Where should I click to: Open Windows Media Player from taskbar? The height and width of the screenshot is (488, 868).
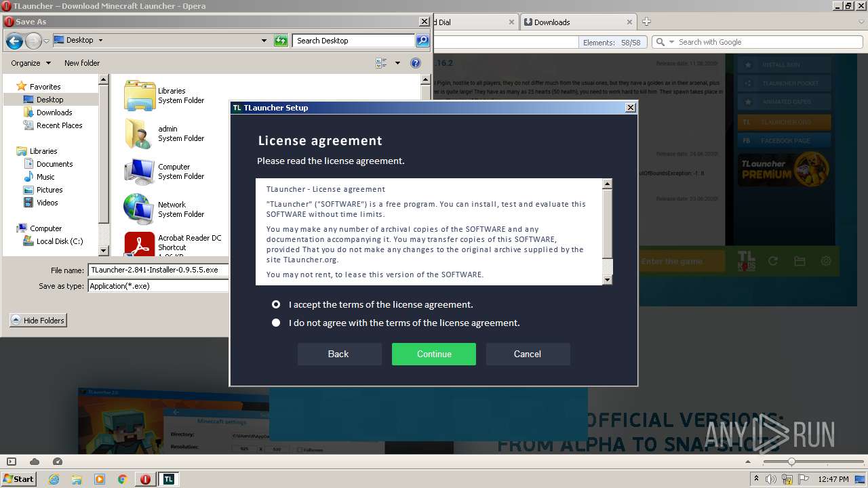click(100, 479)
